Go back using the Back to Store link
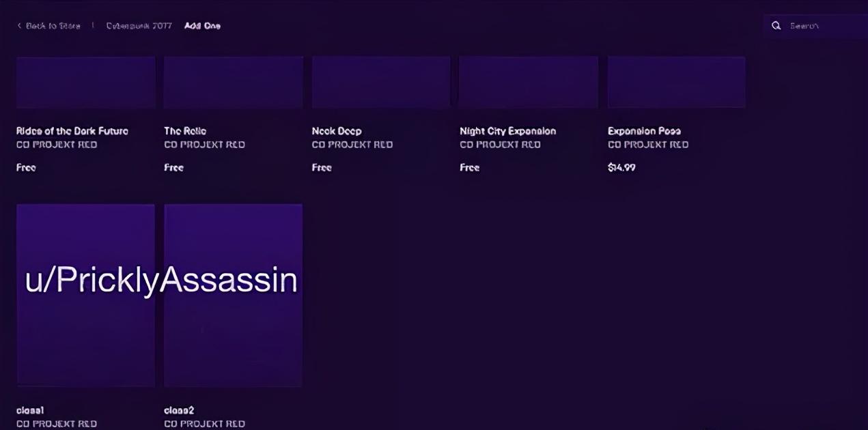 (48, 26)
